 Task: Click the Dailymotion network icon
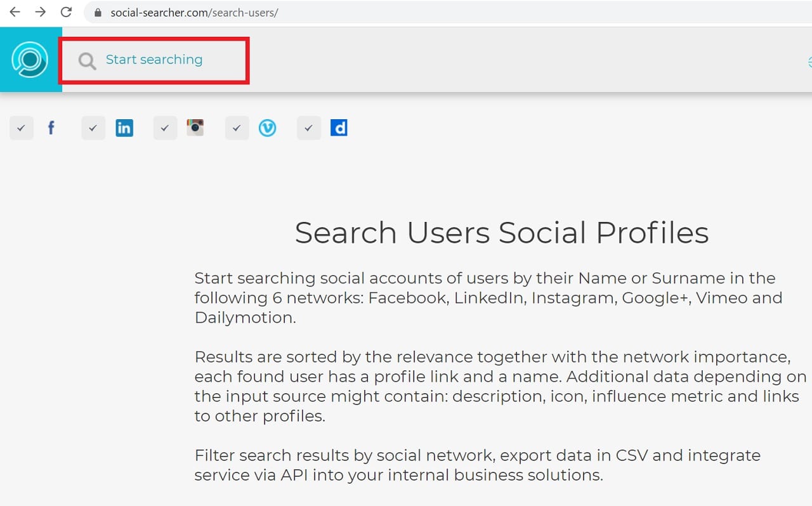[x=339, y=128]
